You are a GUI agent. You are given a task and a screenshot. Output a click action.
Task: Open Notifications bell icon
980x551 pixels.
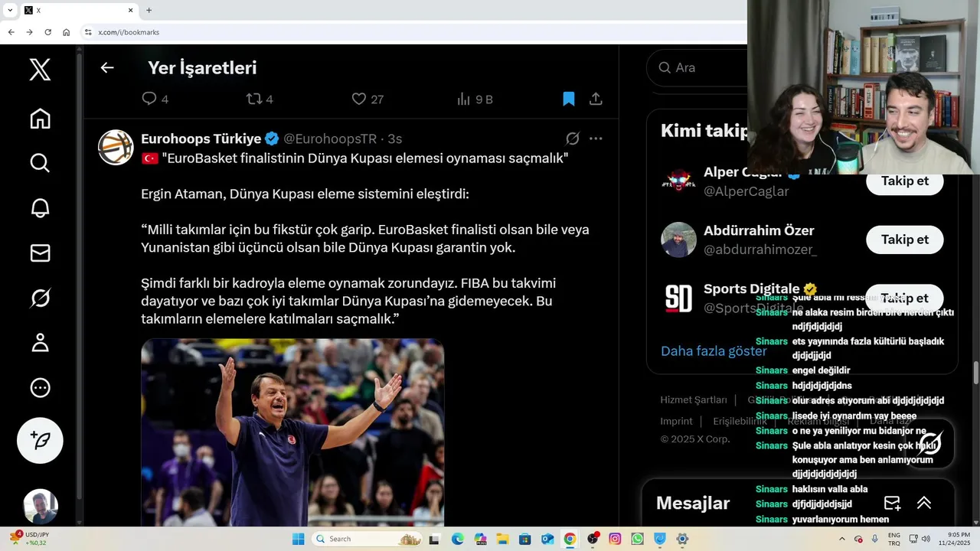(40, 208)
